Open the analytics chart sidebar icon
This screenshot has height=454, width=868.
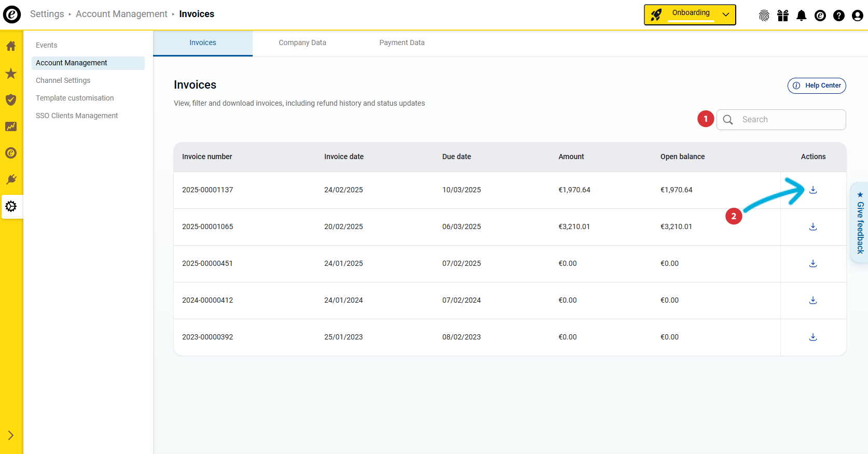tap(11, 126)
